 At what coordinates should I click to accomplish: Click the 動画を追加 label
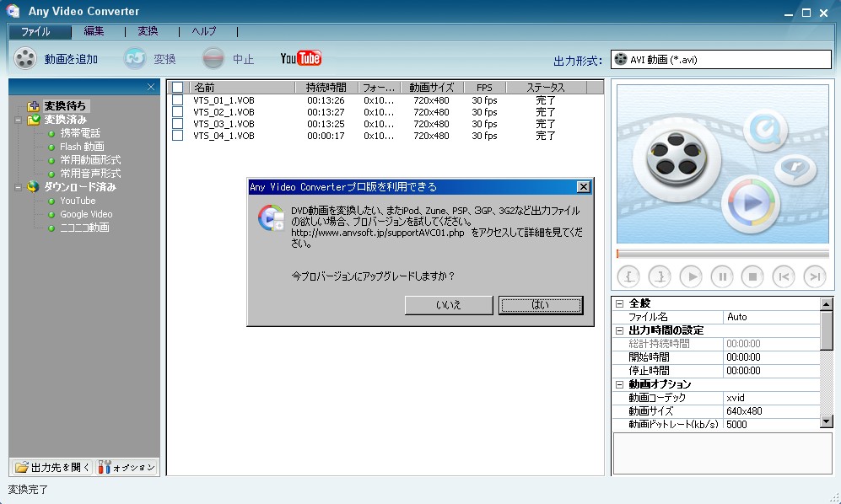click(x=71, y=59)
